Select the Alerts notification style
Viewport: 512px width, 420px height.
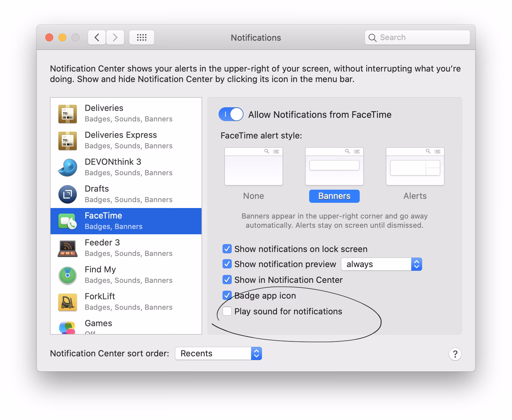coord(415,166)
